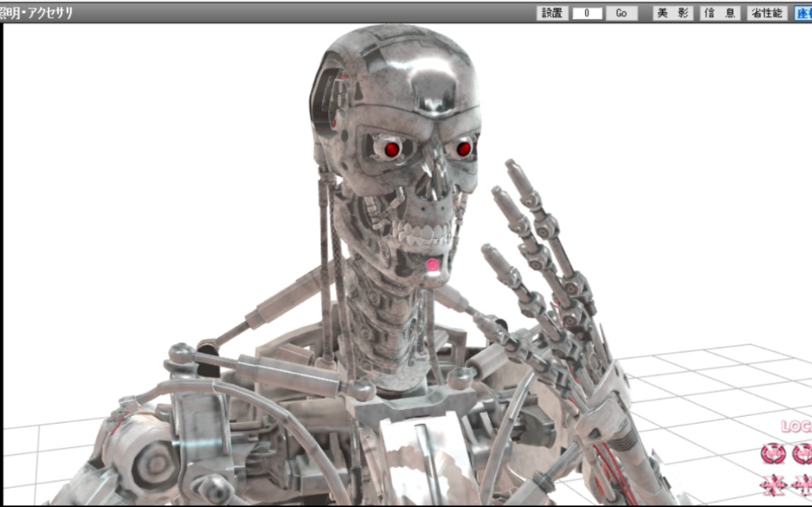Screen dimensions: 812x507
Task: Click the 設置 button in the top bar
Action: pos(552,14)
